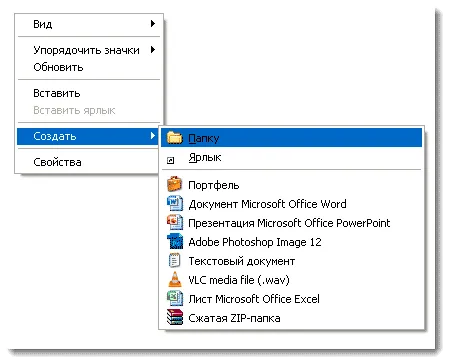Open Упорядочить значки menu entry
The height and width of the screenshot is (364, 450).
coord(89,50)
